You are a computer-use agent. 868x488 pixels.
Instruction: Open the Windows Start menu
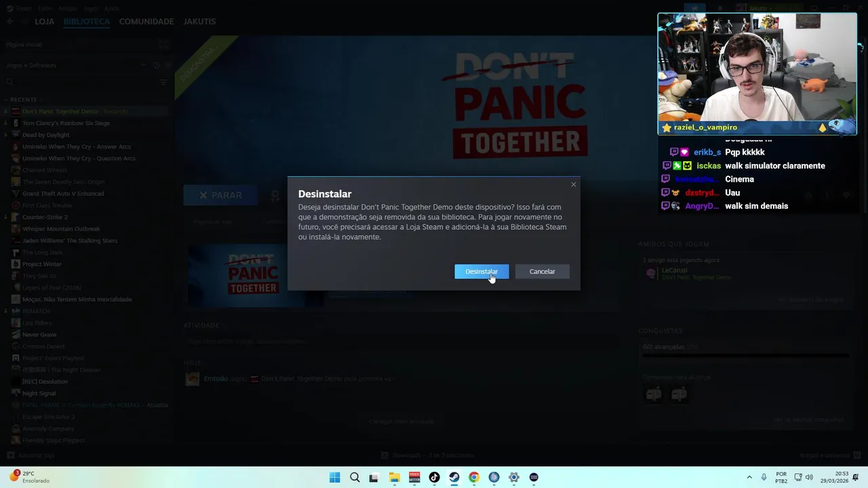[334, 477]
